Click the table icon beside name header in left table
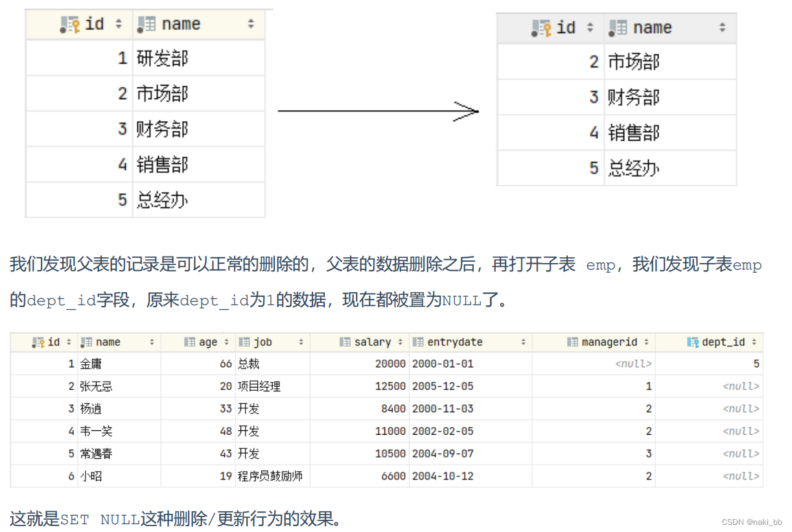Screen dimensions: 792x532 146,24
